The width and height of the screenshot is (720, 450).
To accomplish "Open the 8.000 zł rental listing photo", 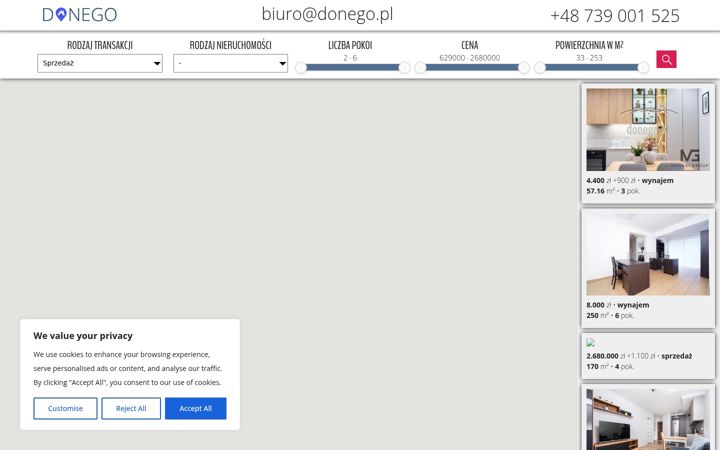I will 648,254.
